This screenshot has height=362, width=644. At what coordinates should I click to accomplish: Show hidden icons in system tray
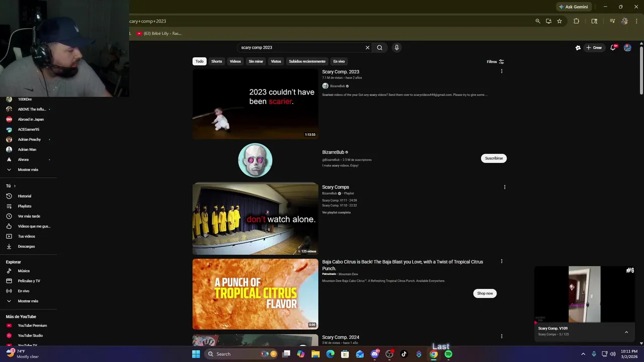click(x=583, y=354)
